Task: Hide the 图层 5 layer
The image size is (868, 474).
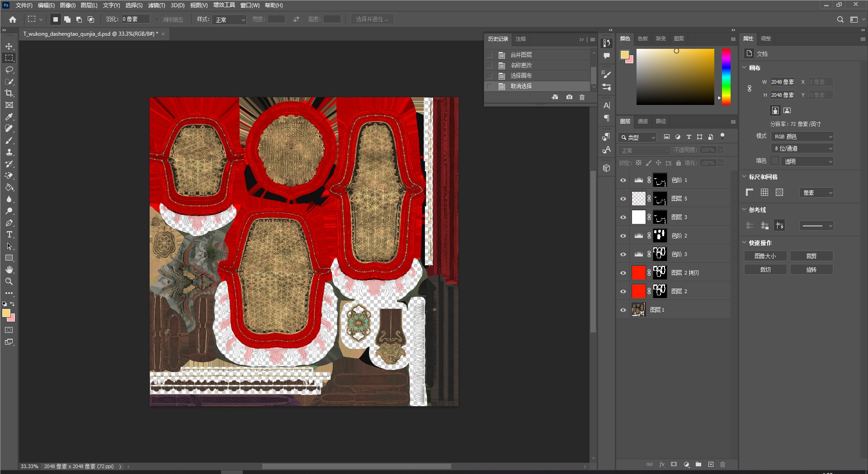Action: coord(623,199)
